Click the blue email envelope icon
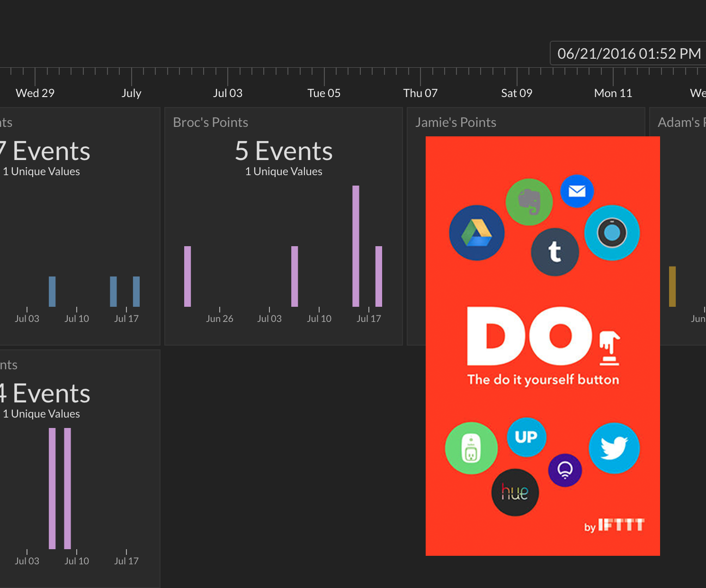This screenshot has width=706, height=588. [x=577, y=191]
